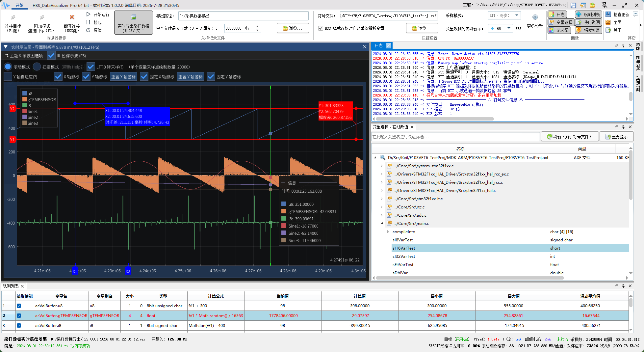Screen dimensions: 644x352
Task: Enable Y 轴自适应 checkbox
Action: pos(8,76)
